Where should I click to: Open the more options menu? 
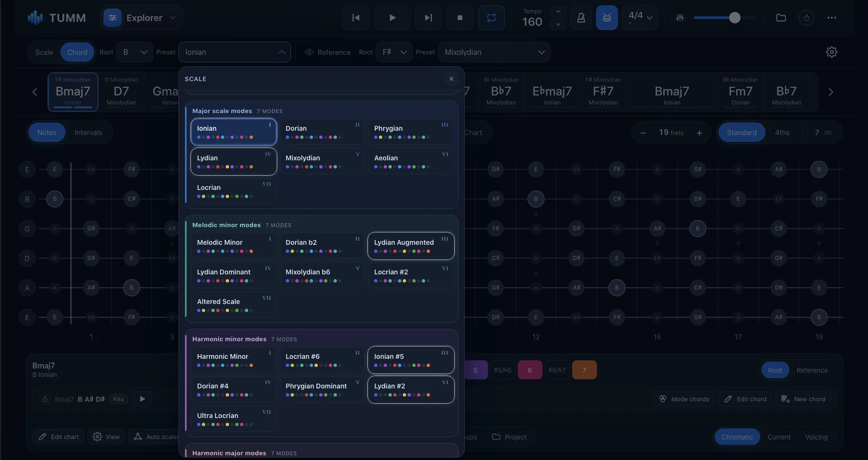[832, 18]
